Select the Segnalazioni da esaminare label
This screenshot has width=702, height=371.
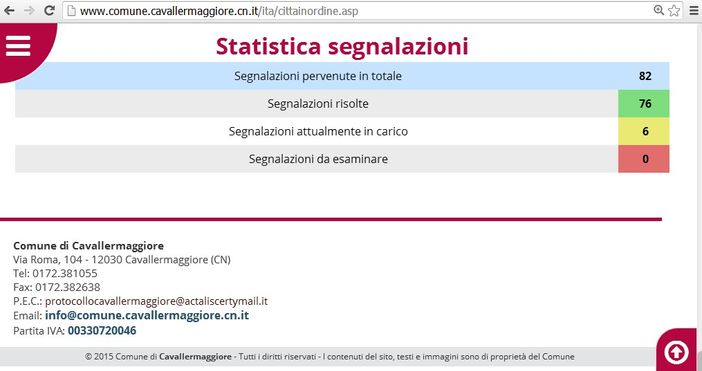pyautogui.click(x=318, y=159)
